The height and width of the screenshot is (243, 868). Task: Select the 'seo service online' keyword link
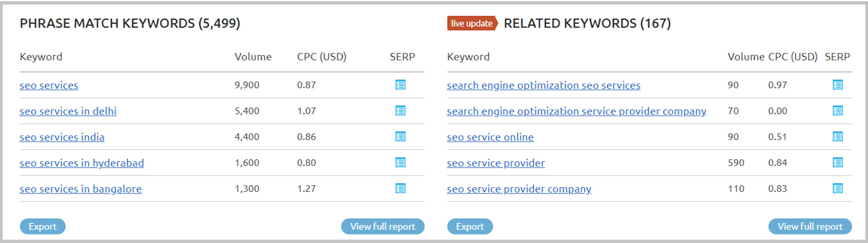coord(490,137)
